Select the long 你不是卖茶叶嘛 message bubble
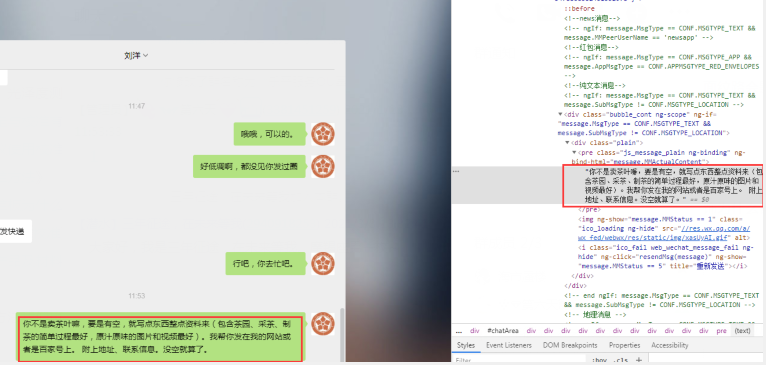 point(161,337)
